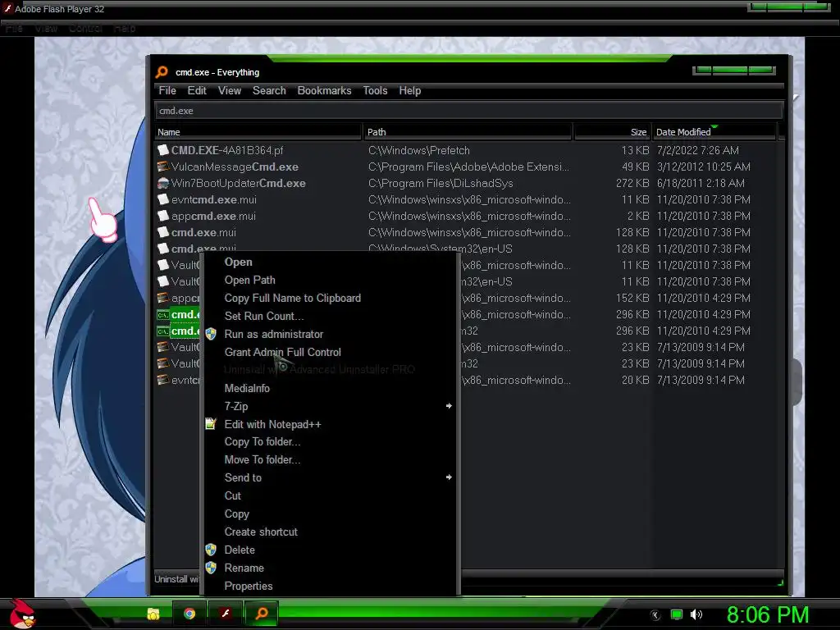Sort by the Date Modified column header
Screen dimensions: 840x630
tap(714, 132)
